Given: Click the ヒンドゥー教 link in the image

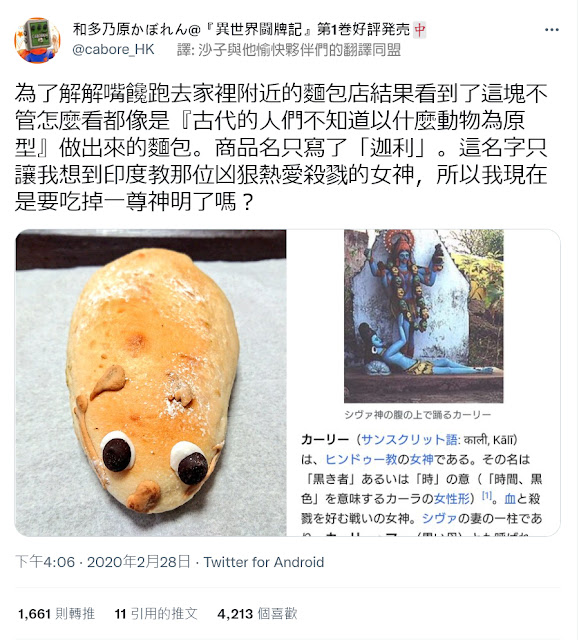Looking at the screenshot, I should (361, 459).
